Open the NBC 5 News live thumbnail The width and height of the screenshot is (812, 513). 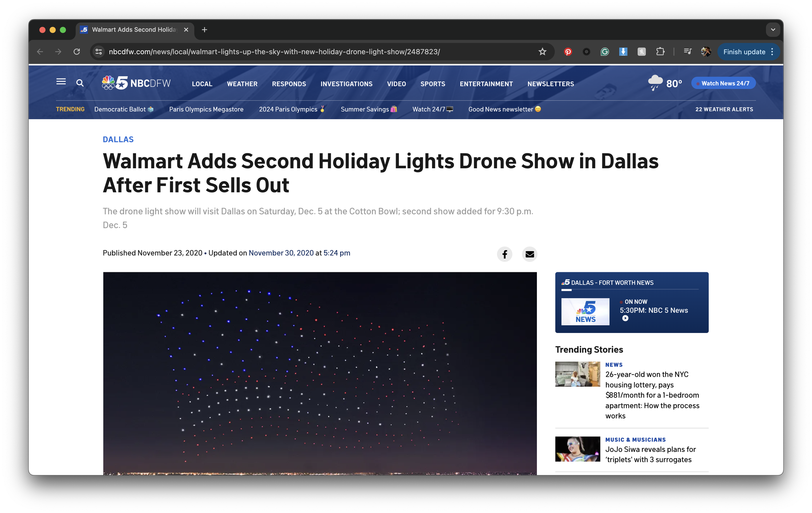(585, 312)
